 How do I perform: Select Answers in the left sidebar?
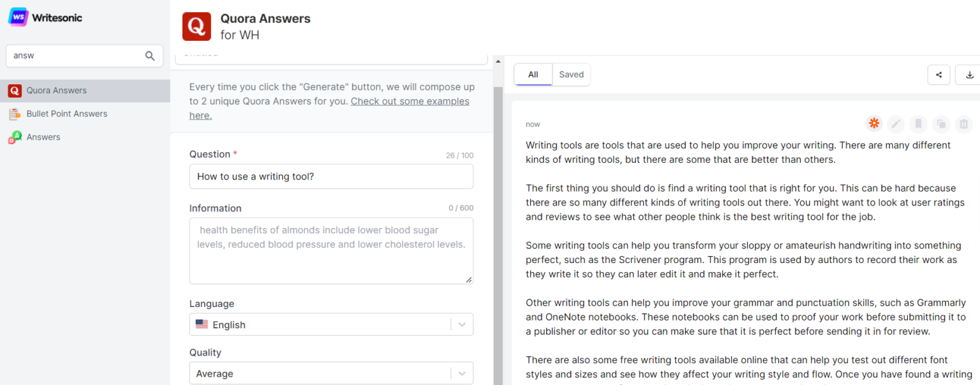pyautogui.click(x=43, y=137)
